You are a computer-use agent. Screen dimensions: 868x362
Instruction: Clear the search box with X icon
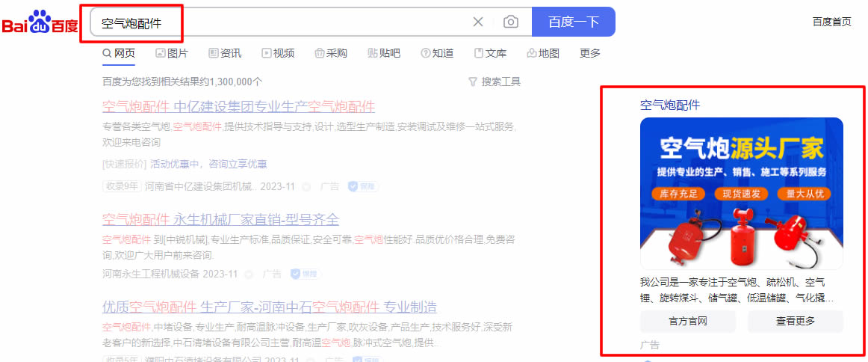point(478,22)
